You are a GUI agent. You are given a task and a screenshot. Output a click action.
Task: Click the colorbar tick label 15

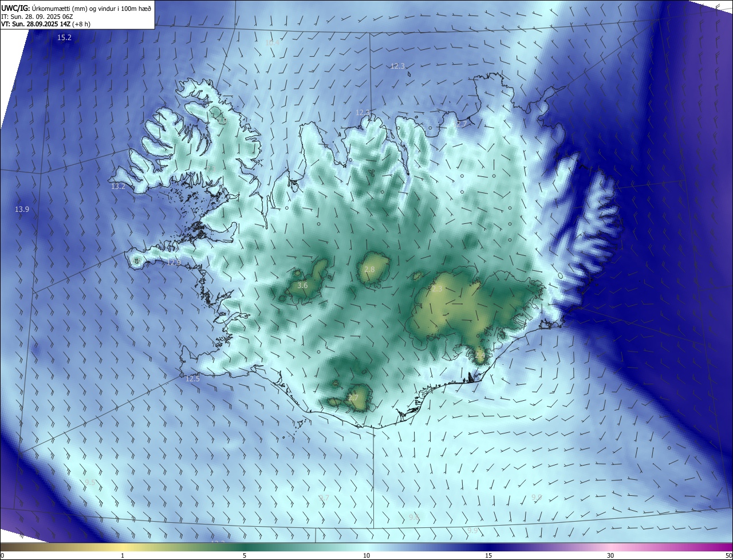coord(488,555)
